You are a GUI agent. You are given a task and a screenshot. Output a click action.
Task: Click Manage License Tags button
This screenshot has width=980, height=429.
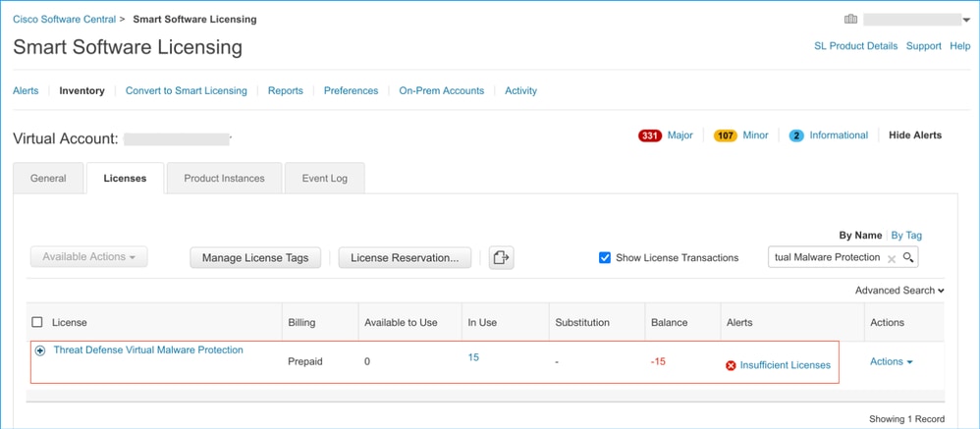point(255,258)
